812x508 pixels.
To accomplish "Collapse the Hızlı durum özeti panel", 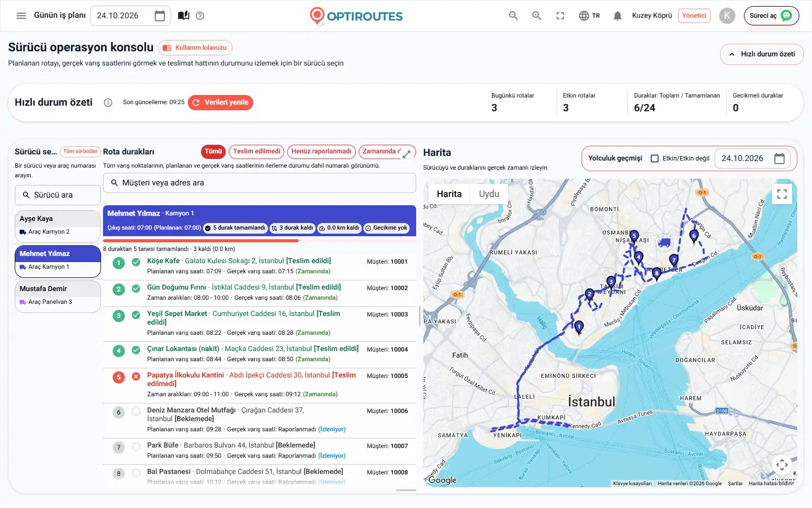I will tap(762, 54).
